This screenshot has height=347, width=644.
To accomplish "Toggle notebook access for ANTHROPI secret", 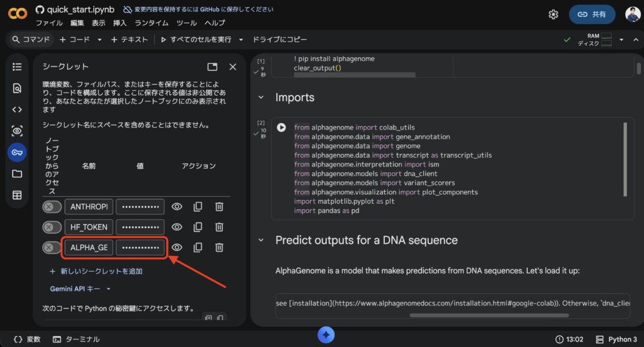I will coord(52,207).
